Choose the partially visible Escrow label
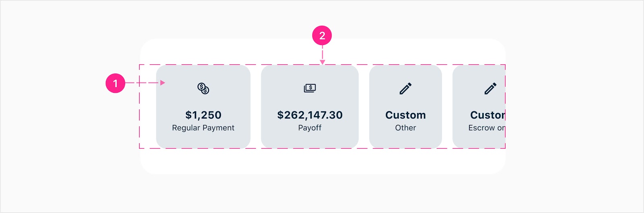The width and height of the screenshot is (644, 213). 487,128
